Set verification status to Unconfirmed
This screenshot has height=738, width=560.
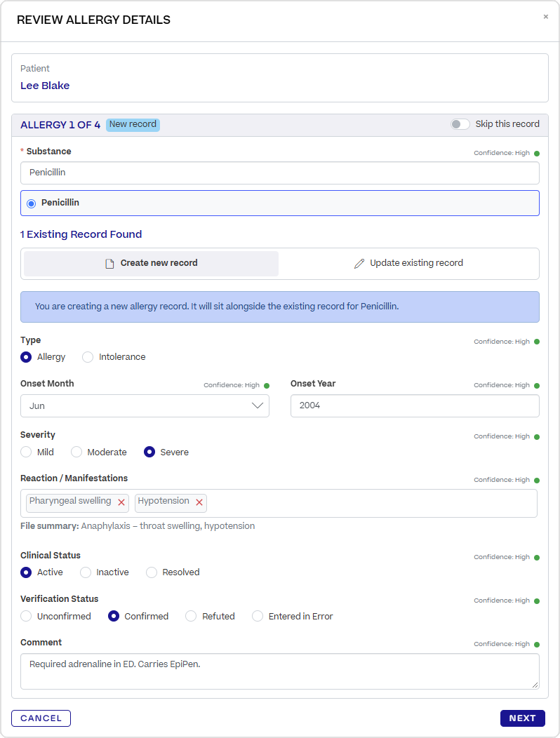pos(26,616)
